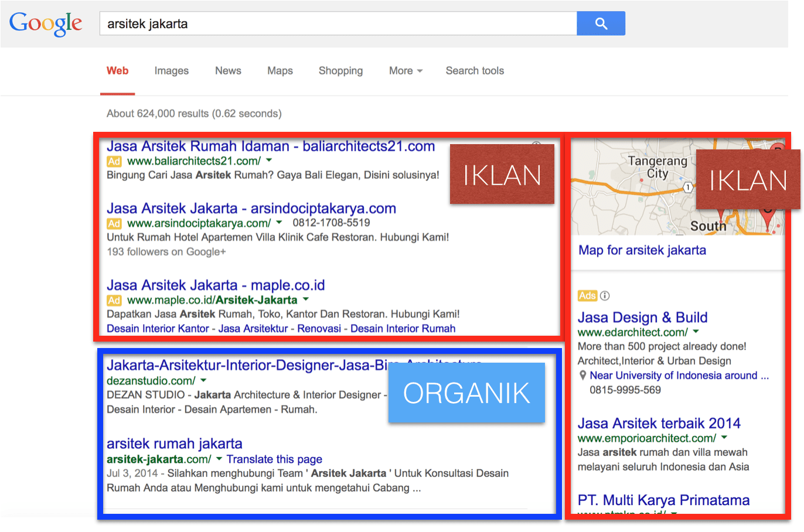Expand dropdown arrow beside www.arsindociptakarya.com/

(x=279, y=222)
